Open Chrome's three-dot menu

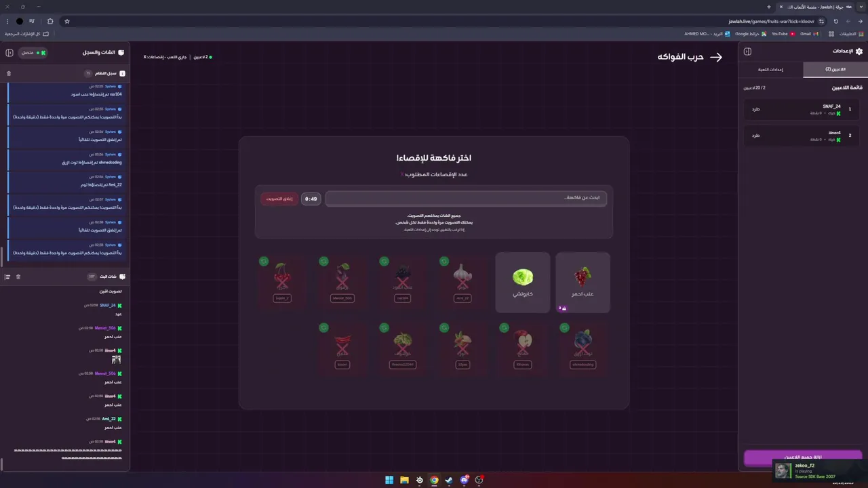(7, 21)
